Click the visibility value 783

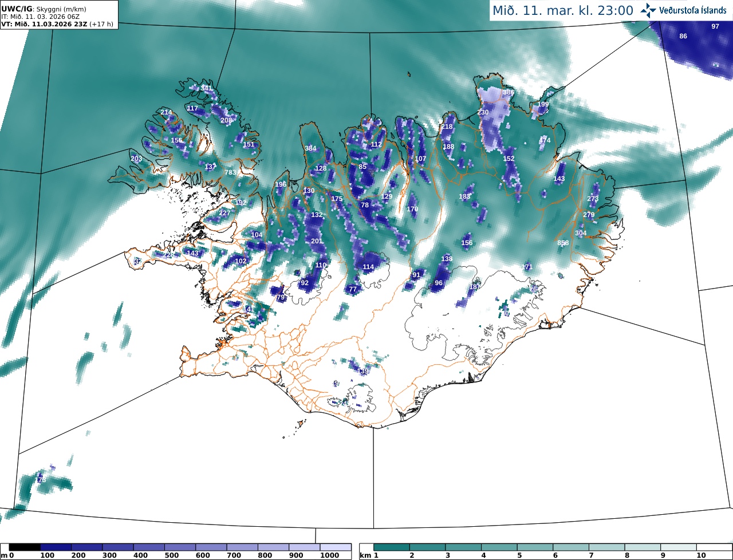coord(230,172)
